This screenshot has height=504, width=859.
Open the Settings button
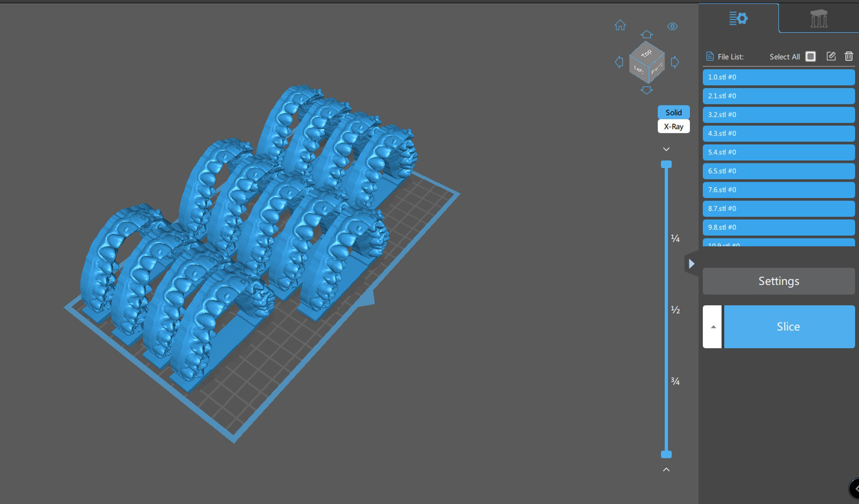(778, 281)
